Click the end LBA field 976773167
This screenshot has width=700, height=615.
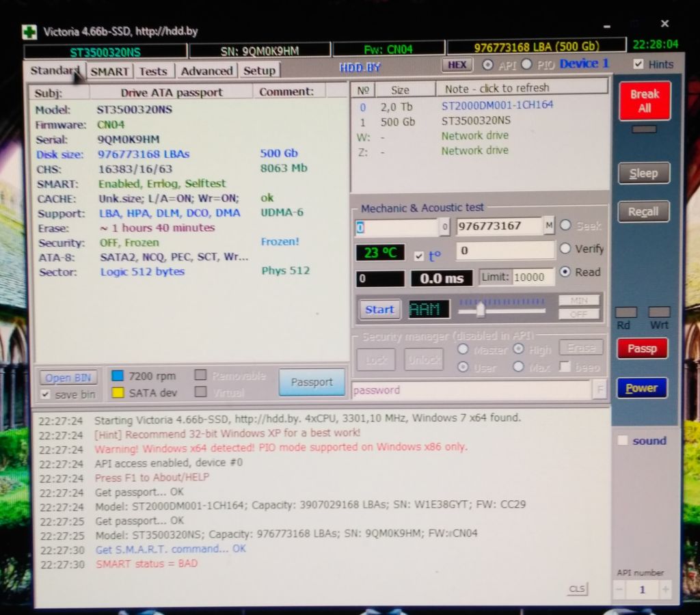click(x=499, y=225)
